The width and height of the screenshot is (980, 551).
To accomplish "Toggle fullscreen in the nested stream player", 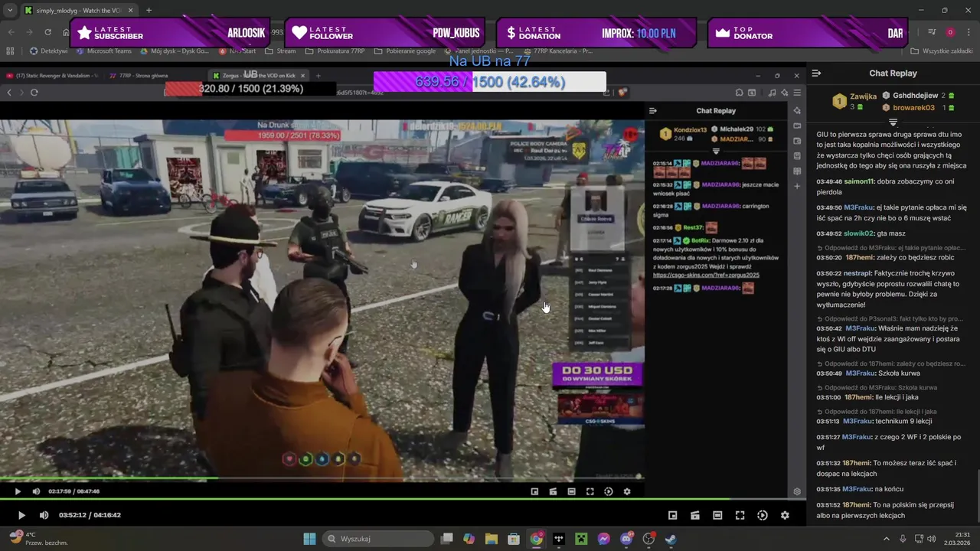I will tap(590, 491).
